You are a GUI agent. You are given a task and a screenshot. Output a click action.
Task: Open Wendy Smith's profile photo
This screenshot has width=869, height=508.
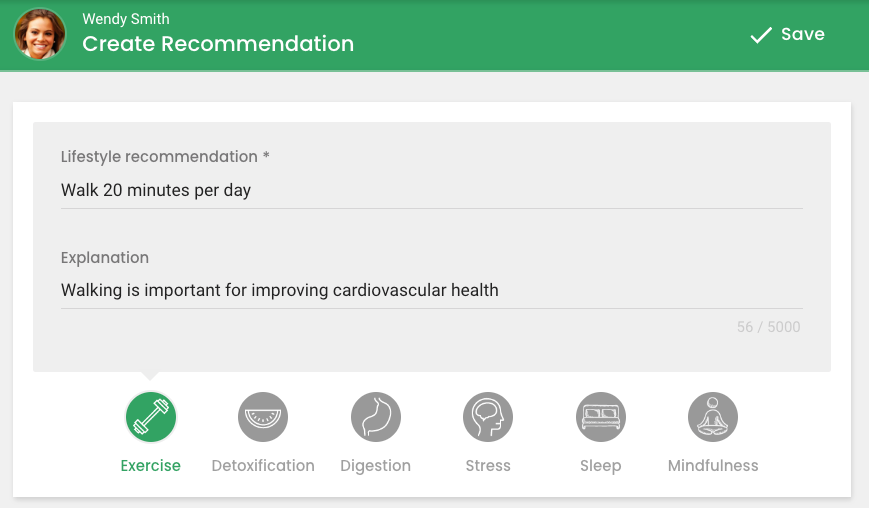40,34
